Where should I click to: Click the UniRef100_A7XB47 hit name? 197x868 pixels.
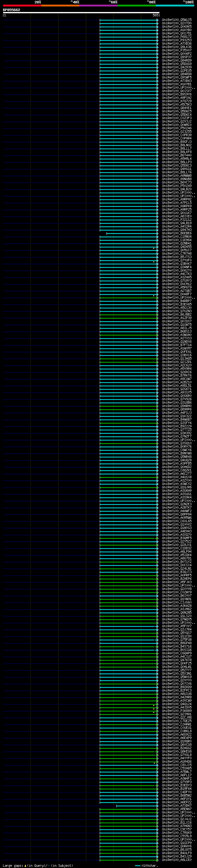coord(177,806)
